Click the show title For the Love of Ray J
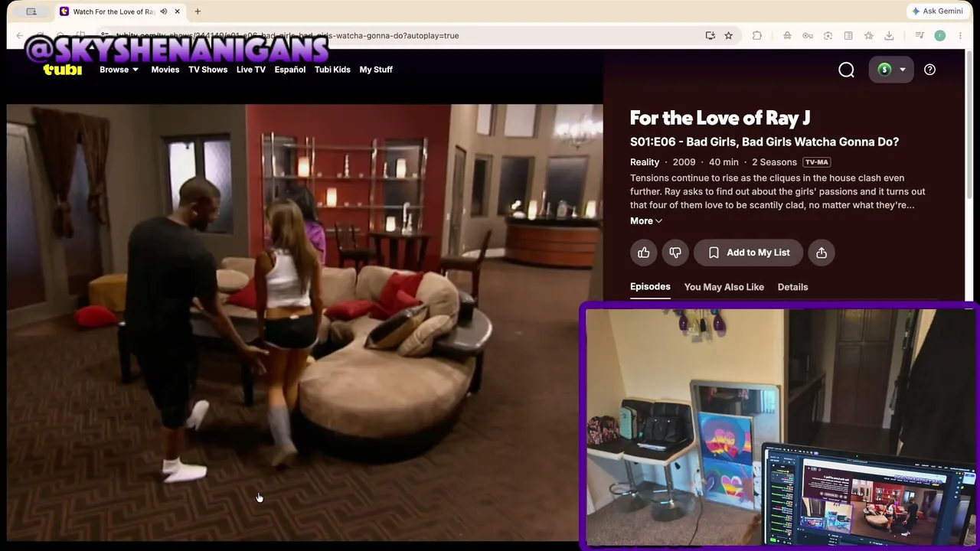This screenshot has height=551, width=980. pyautogui.click(x=720, y=118)
